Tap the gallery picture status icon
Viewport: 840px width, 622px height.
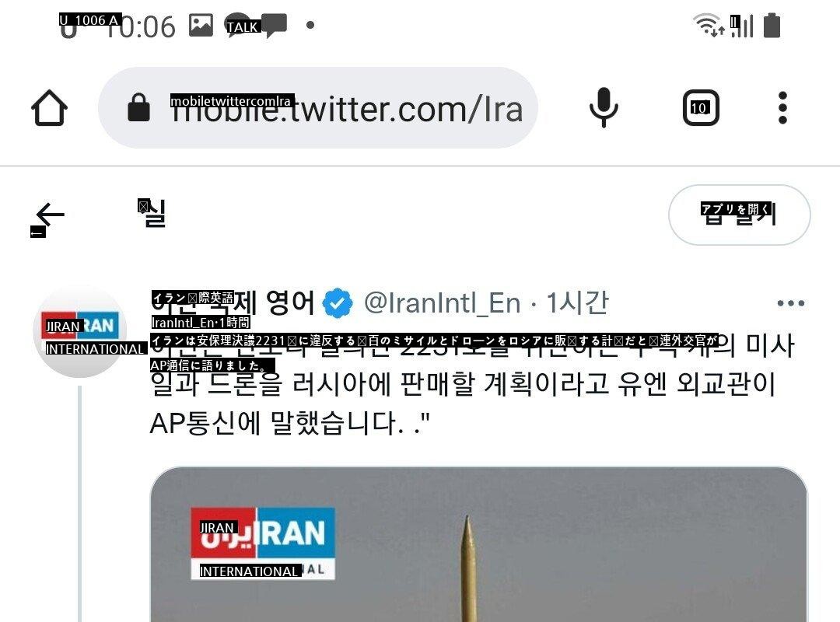point(201,25)
